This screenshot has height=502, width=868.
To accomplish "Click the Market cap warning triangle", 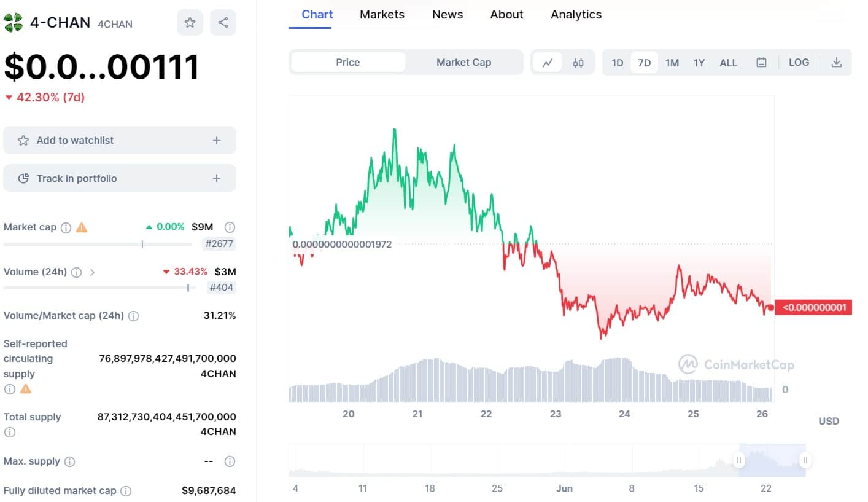I will (82, 227).
